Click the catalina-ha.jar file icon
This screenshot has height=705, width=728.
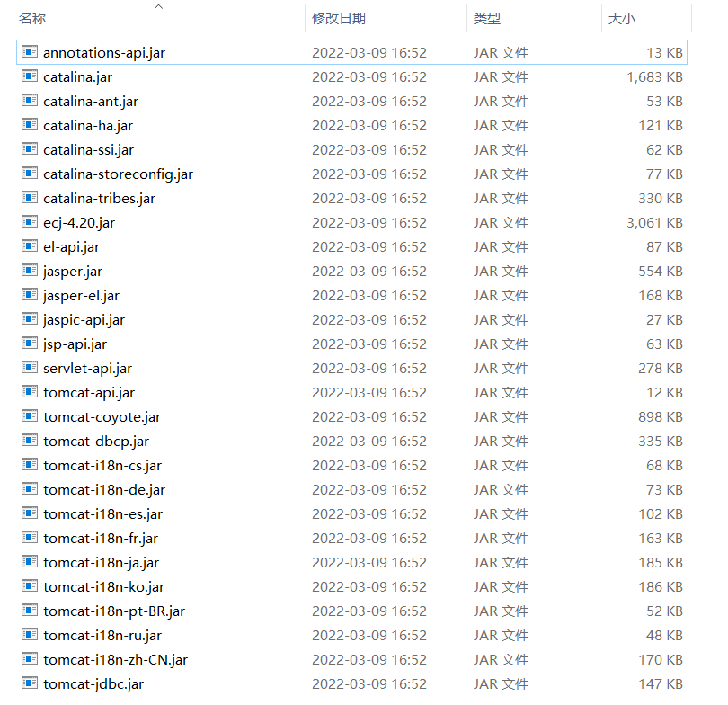click(x=30, y=124)
